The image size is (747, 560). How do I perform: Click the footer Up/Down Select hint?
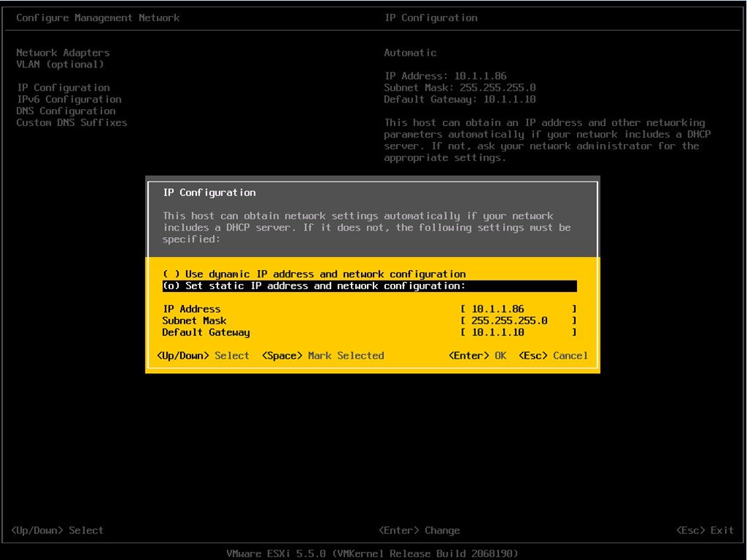(x=57, y=531)
